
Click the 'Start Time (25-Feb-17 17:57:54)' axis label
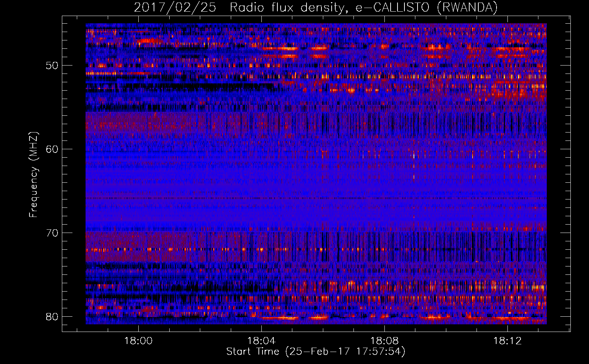(x=316, y=351)
